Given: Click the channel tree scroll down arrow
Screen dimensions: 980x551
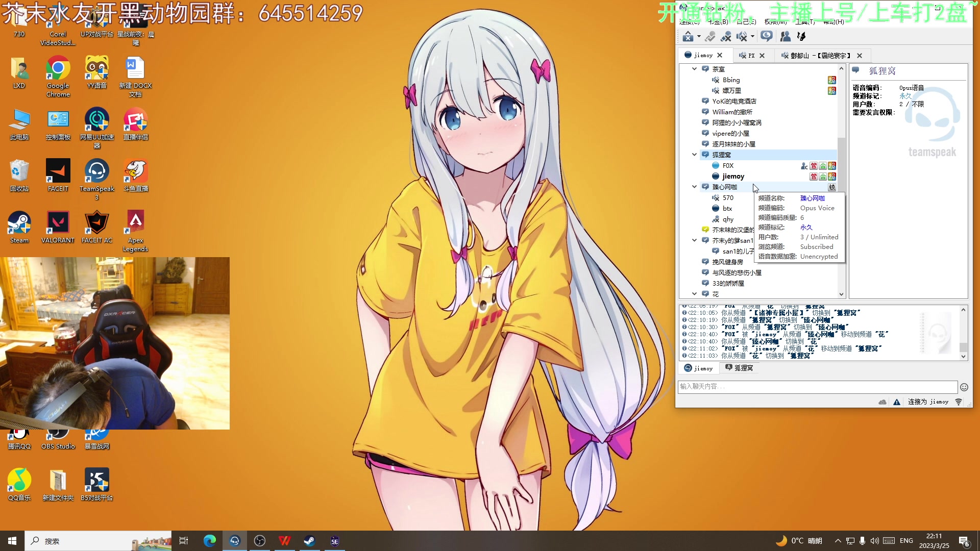Looking at the screenshot, I should click(841, 294).
